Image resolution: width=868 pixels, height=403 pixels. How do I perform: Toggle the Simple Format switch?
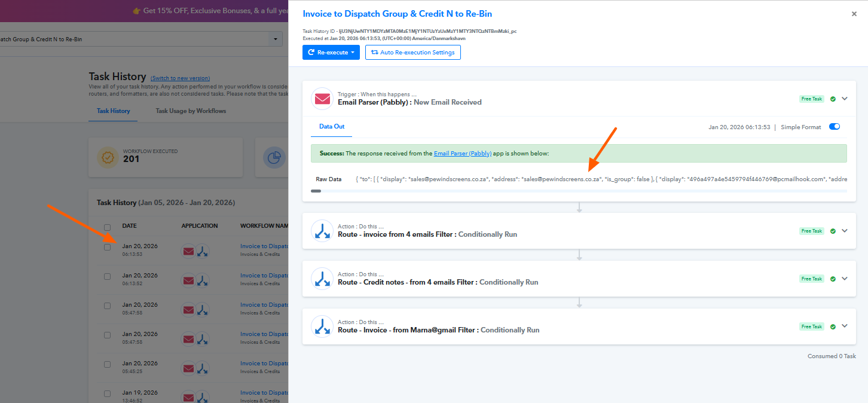[x=835, y=127]
